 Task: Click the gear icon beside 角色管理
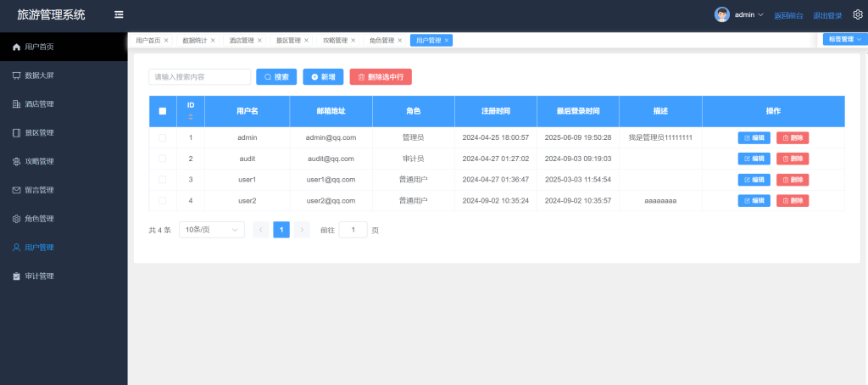click(17, 219)
